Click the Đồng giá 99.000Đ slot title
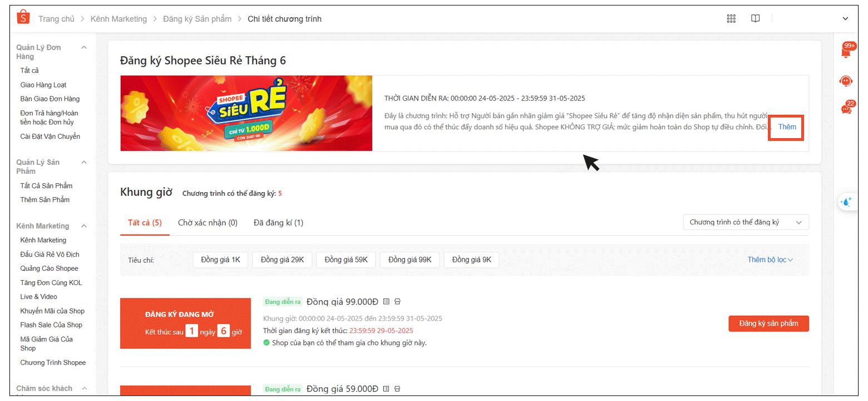 pyautogui.click(x=342, y=301)
